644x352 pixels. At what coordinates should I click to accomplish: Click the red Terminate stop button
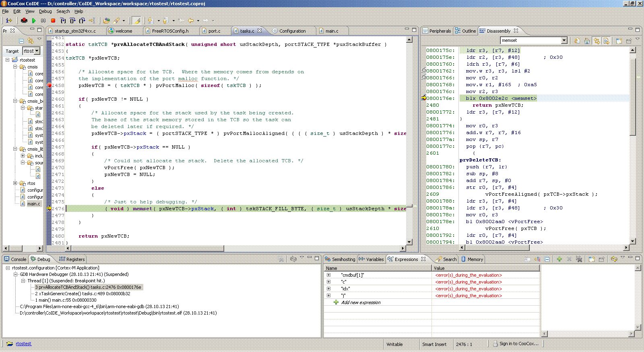point(53,21)
